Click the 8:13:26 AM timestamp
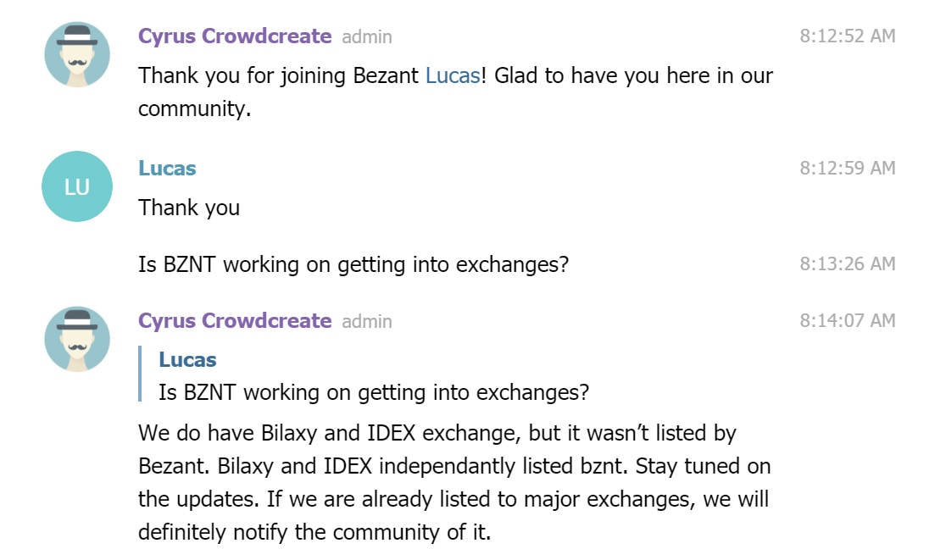 [847, 264]
